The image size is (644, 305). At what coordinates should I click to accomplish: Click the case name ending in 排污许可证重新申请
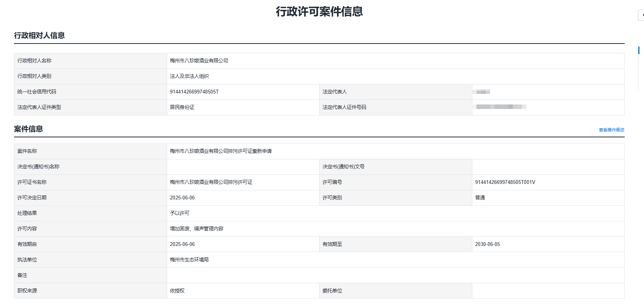220,151
